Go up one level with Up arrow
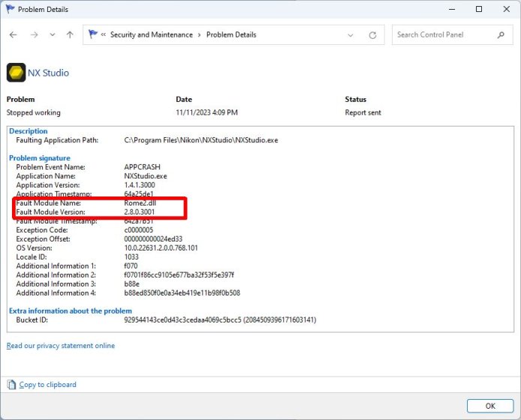Viewport: 521px width, 420px height. (x=70, y=34)
